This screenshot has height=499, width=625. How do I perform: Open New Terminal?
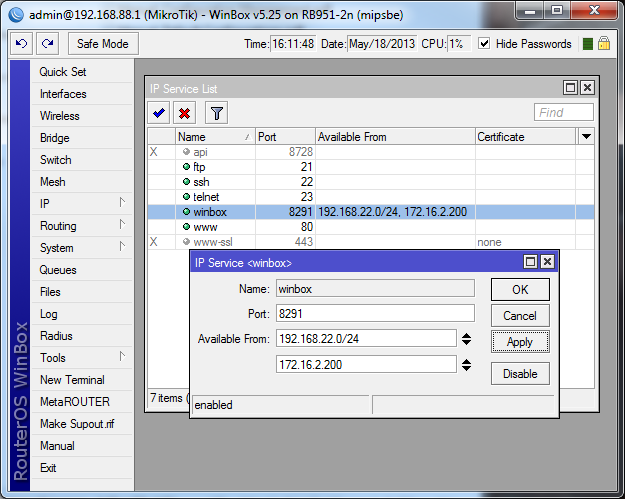[x=82, y=380]
